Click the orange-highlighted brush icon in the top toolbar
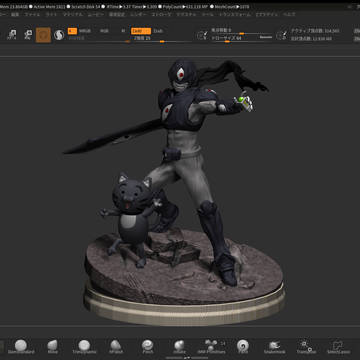 click(x=43, y=35)
